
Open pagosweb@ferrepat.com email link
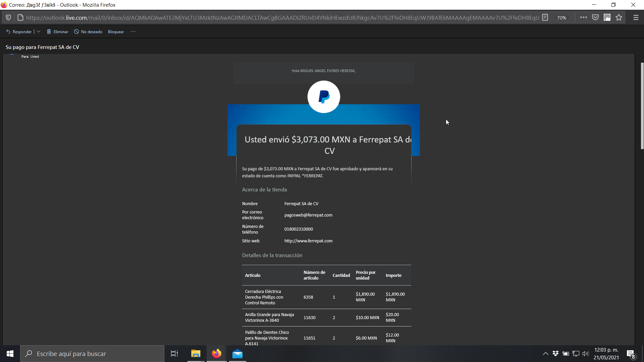(308, 215)
